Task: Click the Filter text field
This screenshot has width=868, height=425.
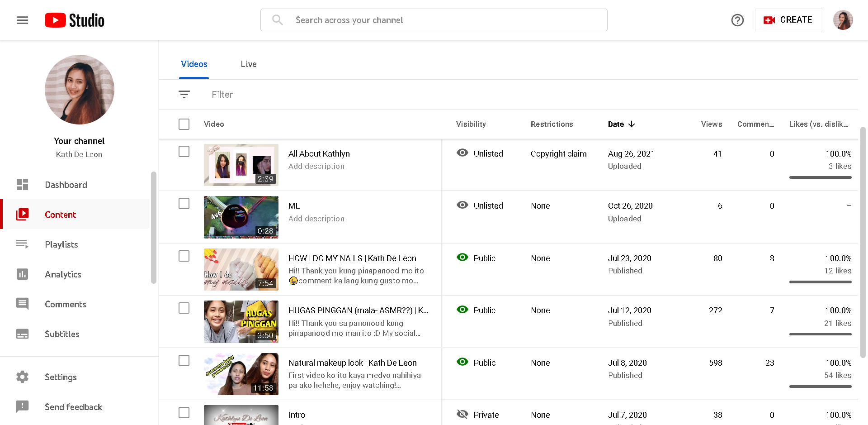Action: click(222, 95)
